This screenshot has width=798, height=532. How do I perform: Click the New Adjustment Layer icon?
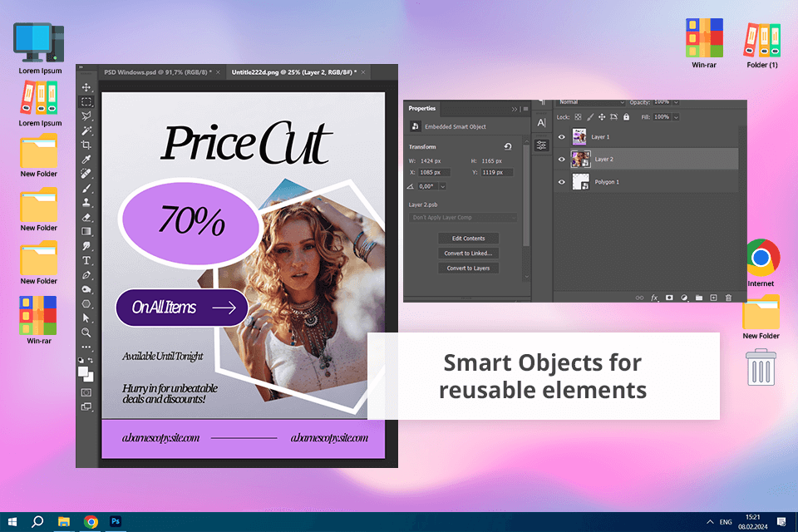coord(684,298)
